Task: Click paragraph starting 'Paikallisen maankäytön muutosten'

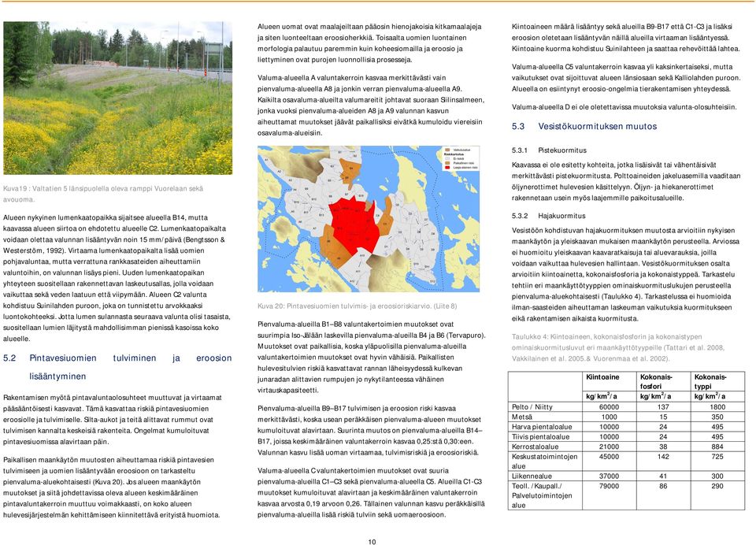Action: (112, 488)
